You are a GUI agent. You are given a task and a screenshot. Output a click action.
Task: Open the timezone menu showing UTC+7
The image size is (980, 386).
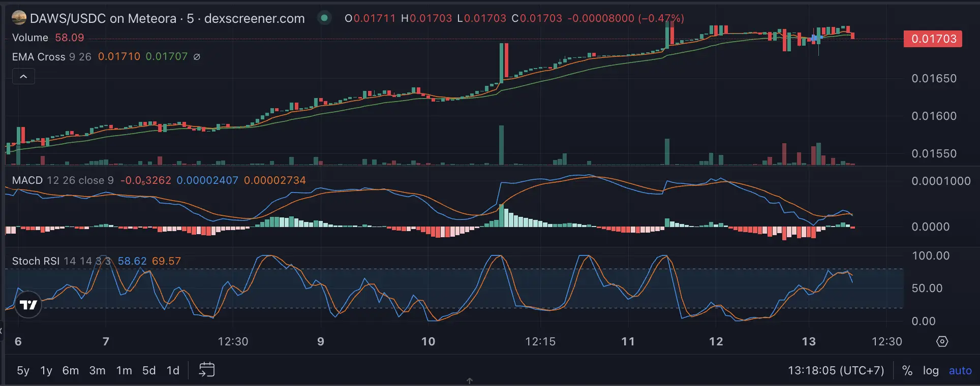(836, 371)
